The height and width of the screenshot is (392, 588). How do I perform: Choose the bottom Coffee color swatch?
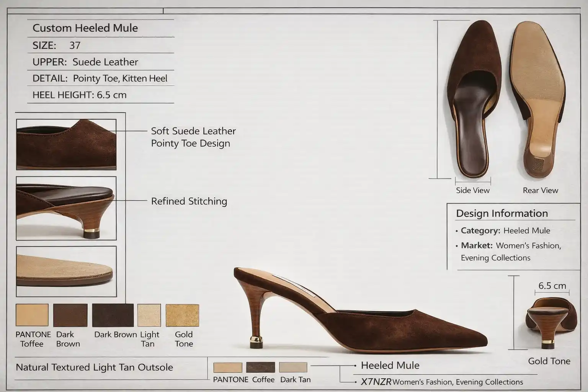(x=260, y=367)
